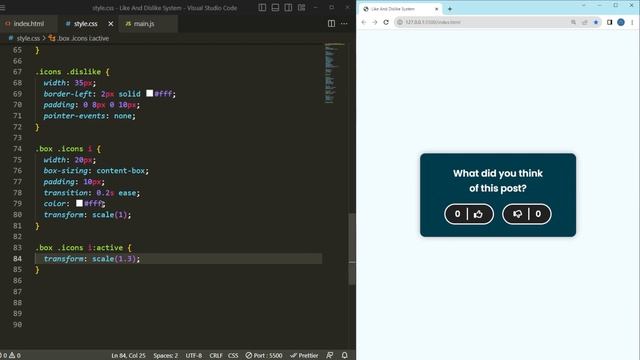Click the thumbs-up like icon

[478, 214]
